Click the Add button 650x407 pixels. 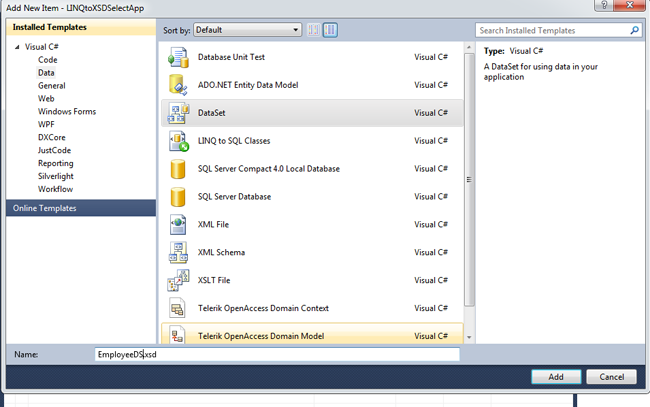point(556,377)
